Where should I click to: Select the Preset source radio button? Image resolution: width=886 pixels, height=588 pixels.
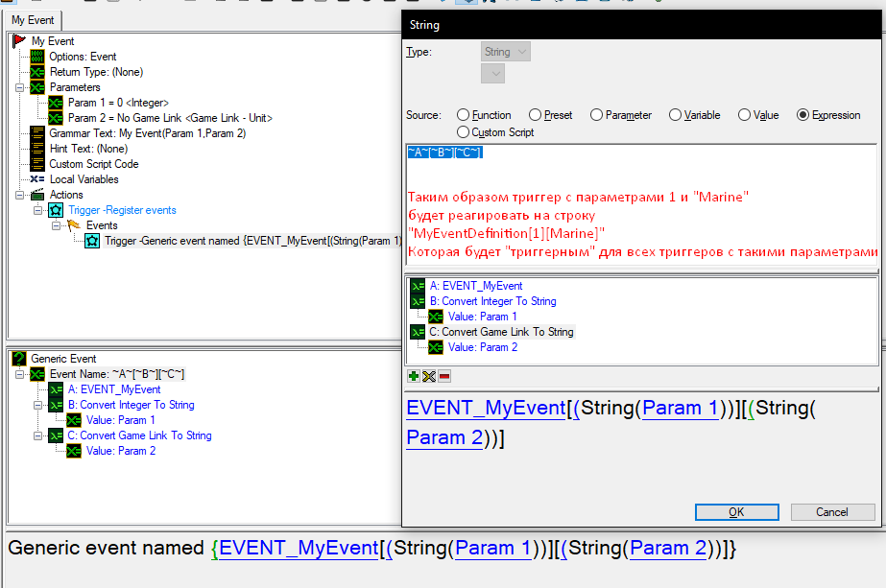pos(535,115)
